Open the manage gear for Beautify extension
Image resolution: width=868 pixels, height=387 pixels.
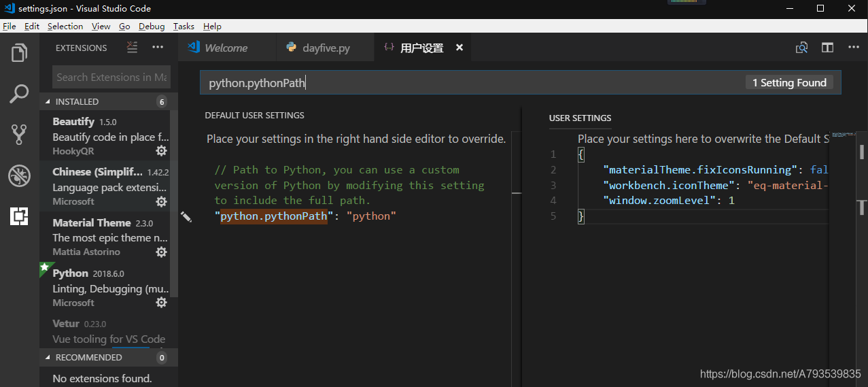[x=162, y=151]
